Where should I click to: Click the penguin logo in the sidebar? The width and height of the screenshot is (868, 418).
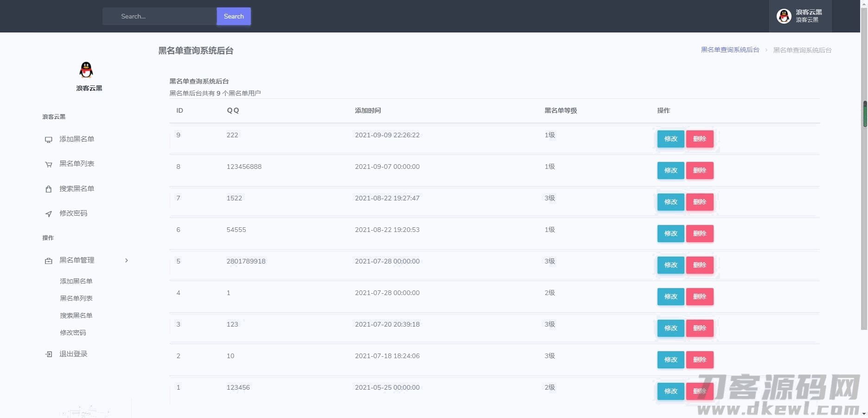86,70
